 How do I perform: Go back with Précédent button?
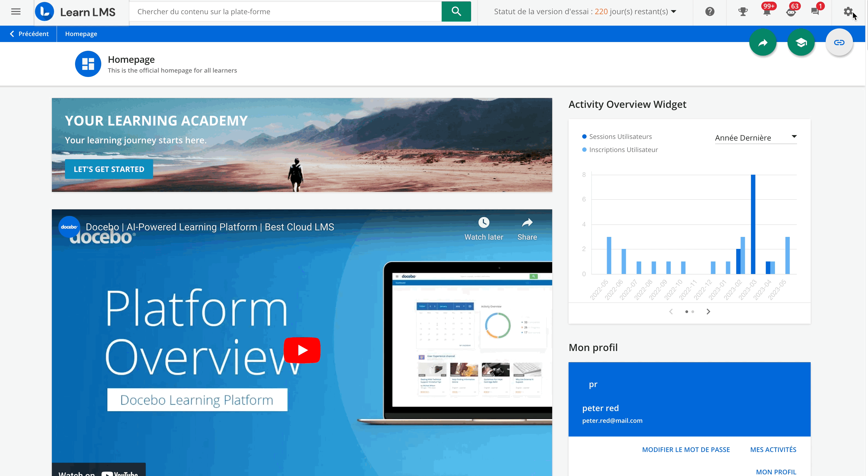(29, 34)
